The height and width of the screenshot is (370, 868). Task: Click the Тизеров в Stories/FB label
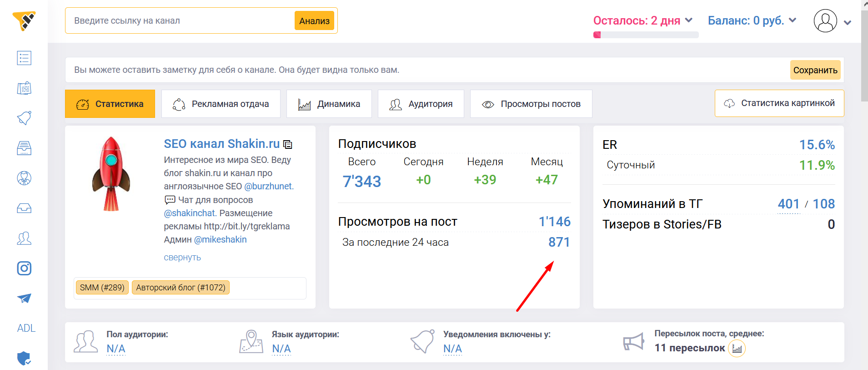tap(662, 224)
